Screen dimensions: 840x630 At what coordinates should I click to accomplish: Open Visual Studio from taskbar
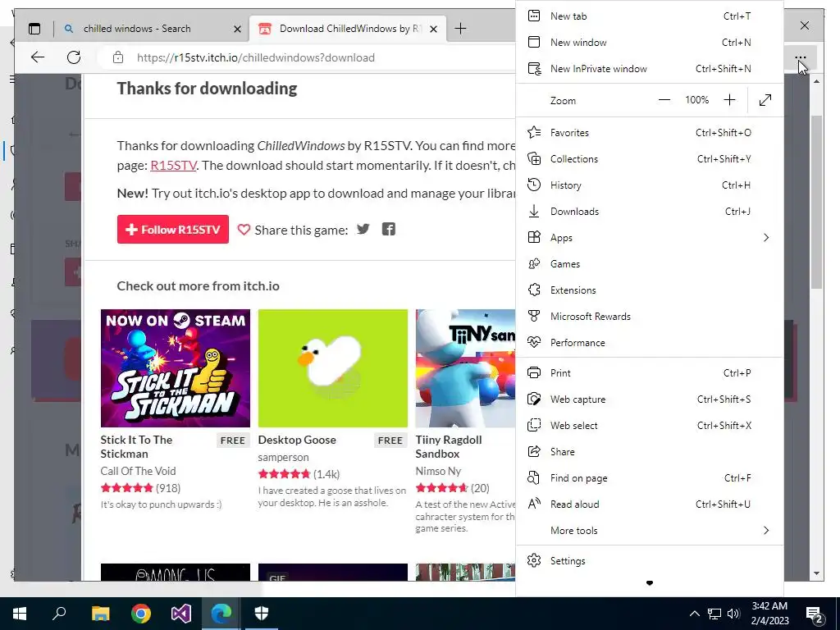point(181,614)
